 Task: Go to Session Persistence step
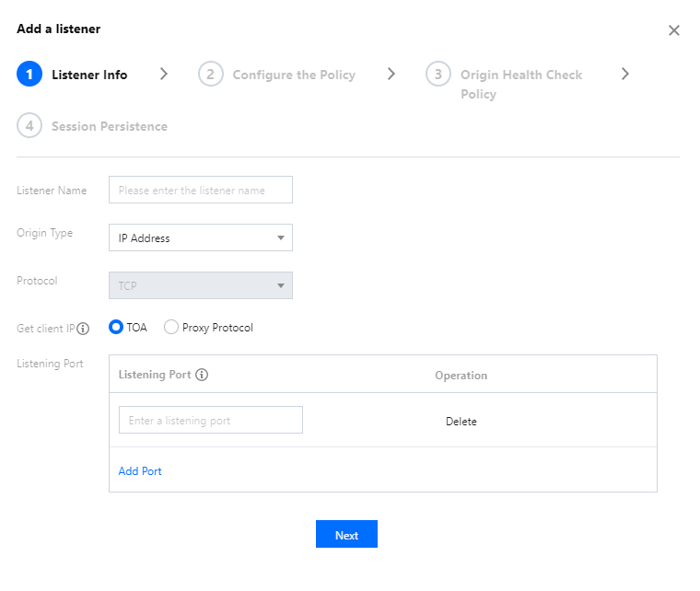tap(109, 126)
